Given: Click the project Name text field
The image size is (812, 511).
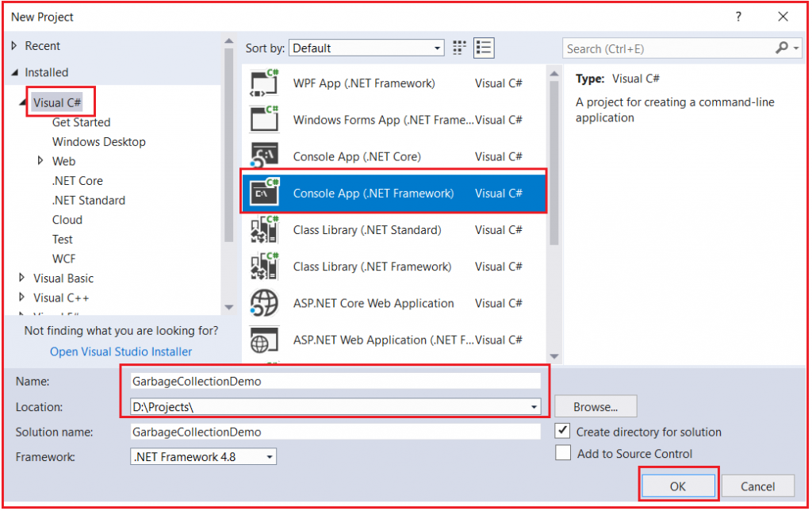Looking at the screenshot, I should pos(335,381).
